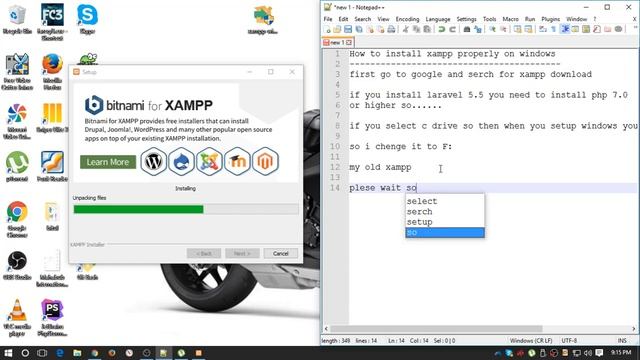Click the Notepad++ horizontal scrollbar thumb
Viewport: 640px width, 360px height.
pyautogui.click(x=436, y=329)
